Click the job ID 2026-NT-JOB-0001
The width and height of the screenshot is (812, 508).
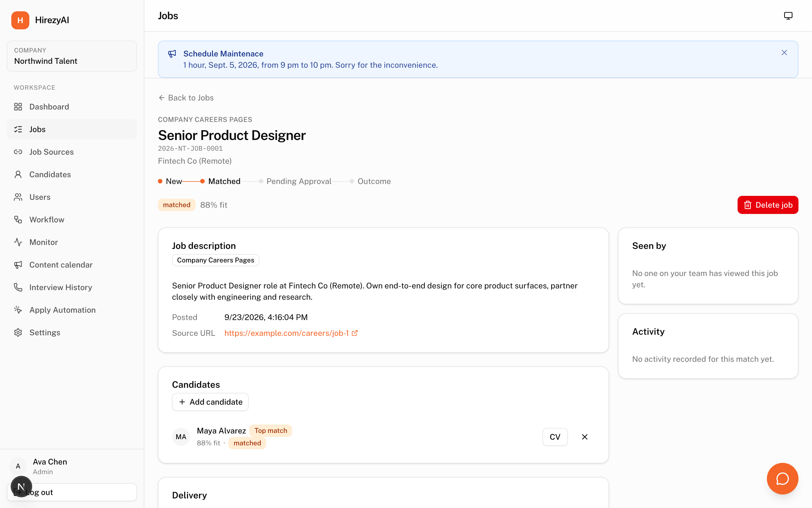point(190,148)
